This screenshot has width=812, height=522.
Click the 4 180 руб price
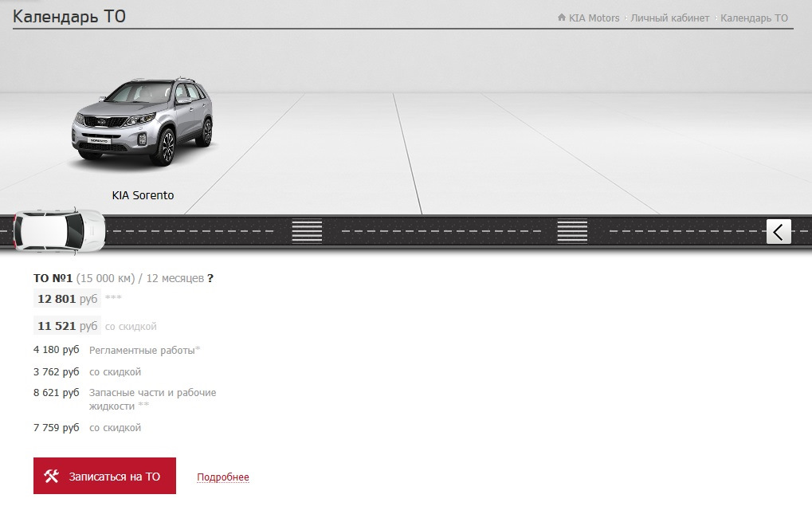(57, 350)
